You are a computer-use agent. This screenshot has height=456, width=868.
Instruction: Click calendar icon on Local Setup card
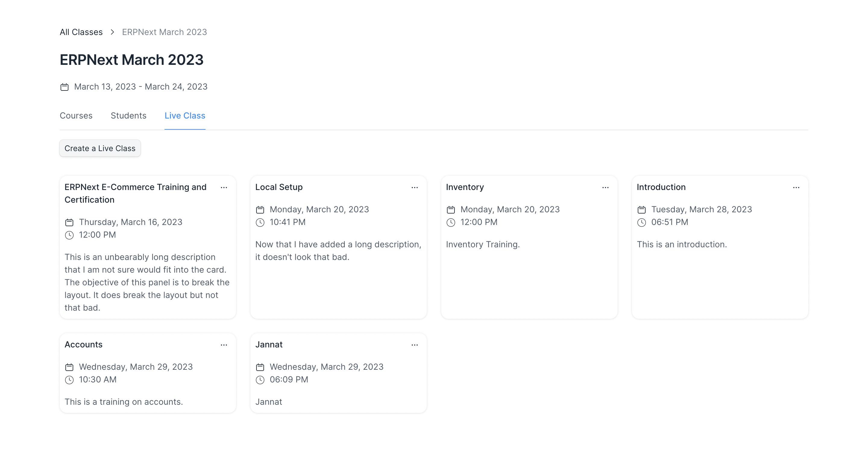click(x=260, y=210)
